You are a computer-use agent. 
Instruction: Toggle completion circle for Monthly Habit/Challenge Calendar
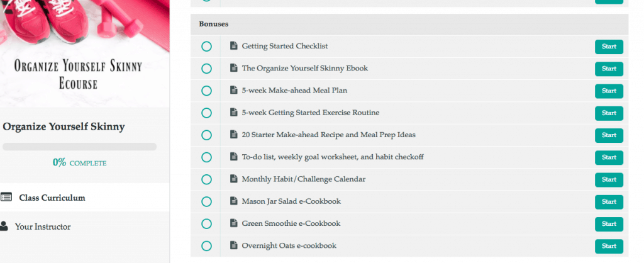(206, 179)
